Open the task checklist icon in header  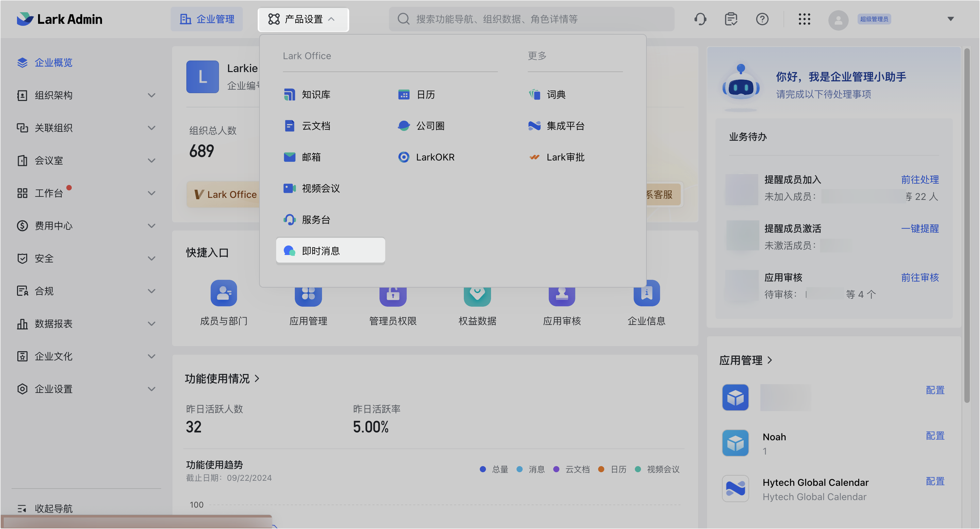point(731,19)
